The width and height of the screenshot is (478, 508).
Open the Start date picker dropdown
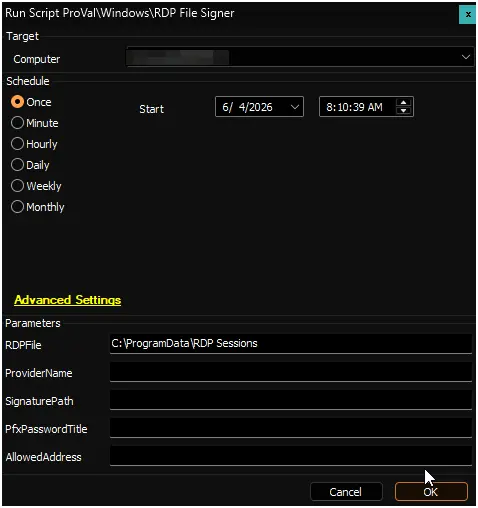295,107
